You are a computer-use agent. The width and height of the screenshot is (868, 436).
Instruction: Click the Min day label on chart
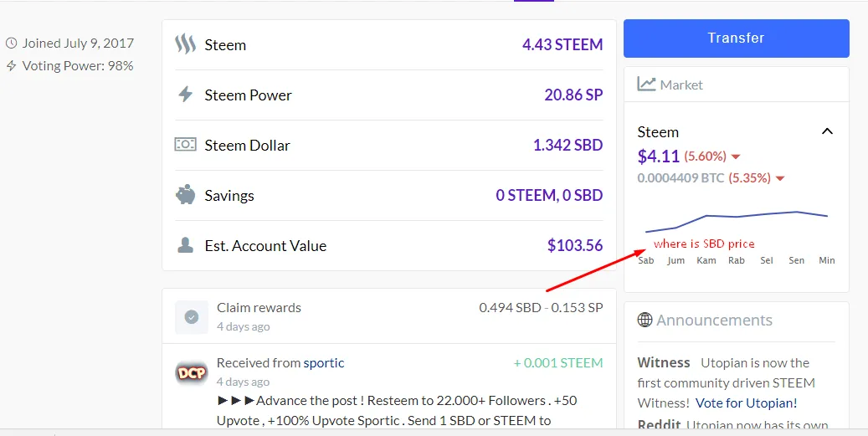827,260
